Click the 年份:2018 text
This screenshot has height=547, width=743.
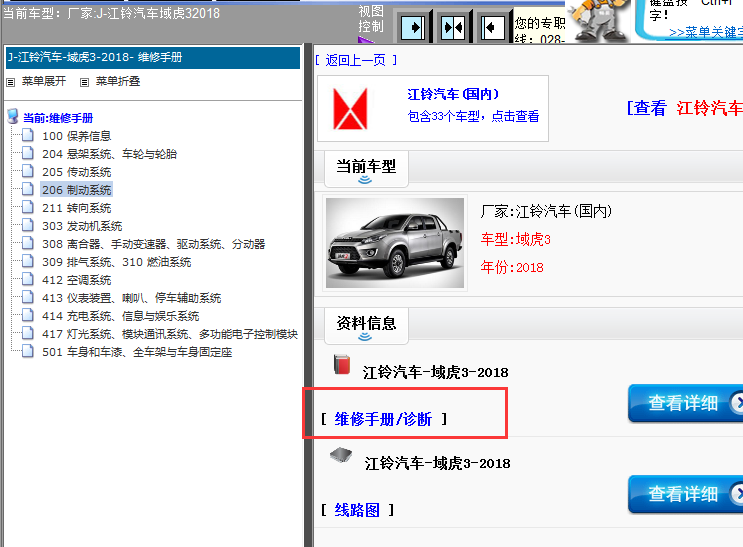point(512,267)
